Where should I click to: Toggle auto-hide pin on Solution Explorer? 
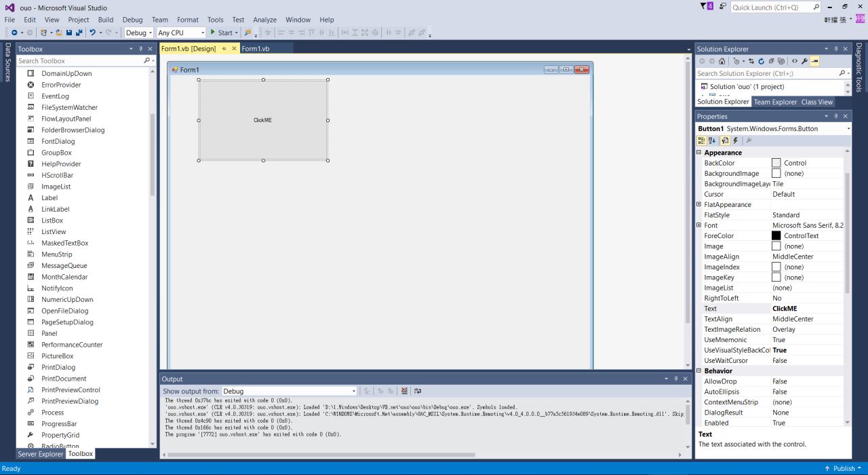[x=836, y=49]
